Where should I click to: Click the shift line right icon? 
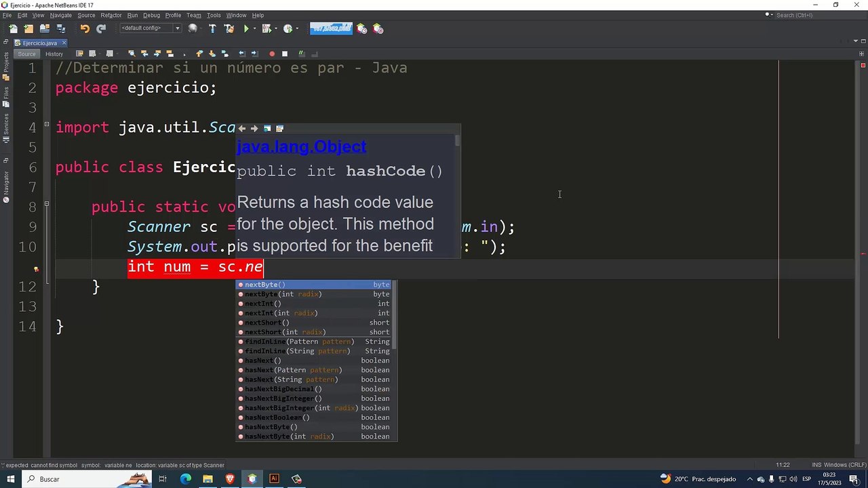click(254, 54)
